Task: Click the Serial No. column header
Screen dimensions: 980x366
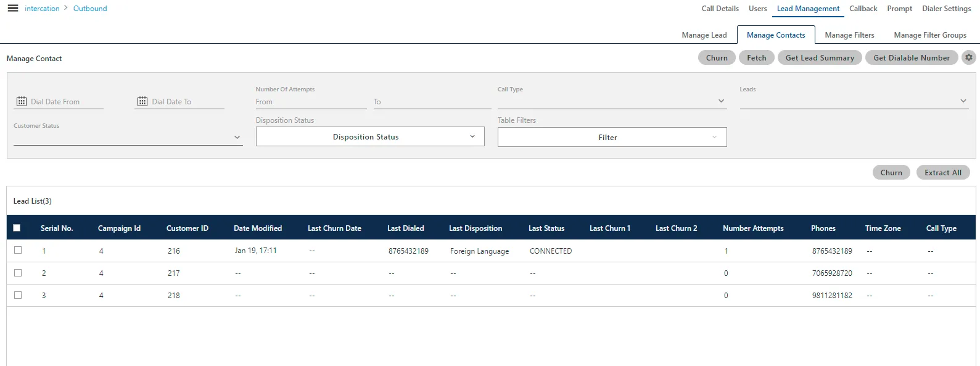Action: click(x=57, y=228)
